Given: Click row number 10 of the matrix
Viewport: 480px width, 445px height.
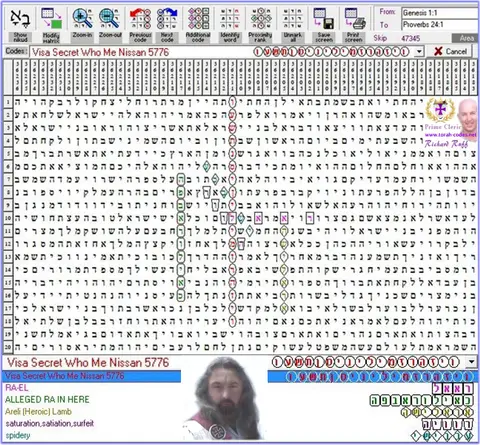Looking at the screenshot, I should tap(8, 218).
